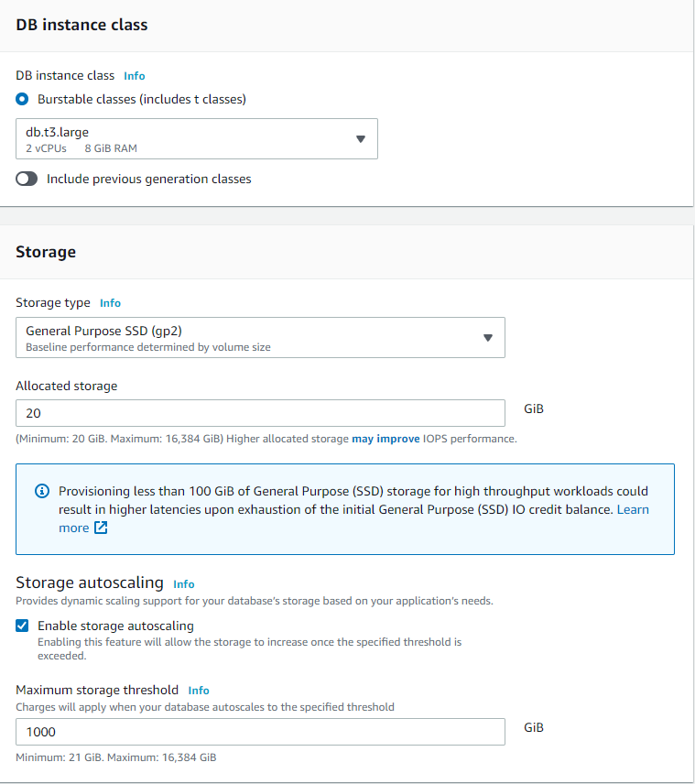Click the external link icon after Learn more

point(101,528)
